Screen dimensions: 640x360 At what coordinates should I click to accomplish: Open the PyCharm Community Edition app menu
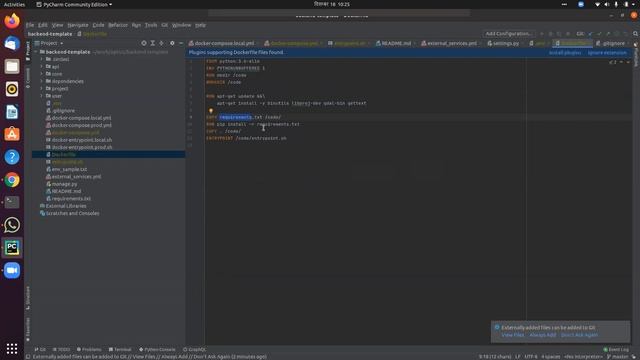point(74,4)
